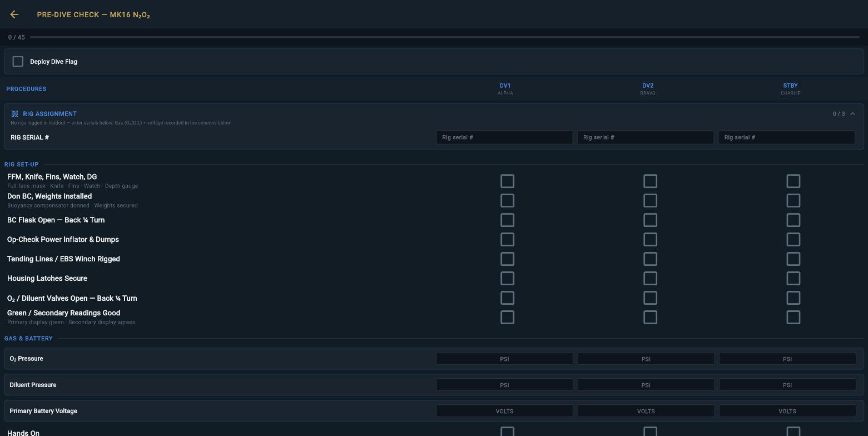Check Op-Check Power Inflator for DV2
The width and height of the screenshot is (868, 436).
pos(650,240)
